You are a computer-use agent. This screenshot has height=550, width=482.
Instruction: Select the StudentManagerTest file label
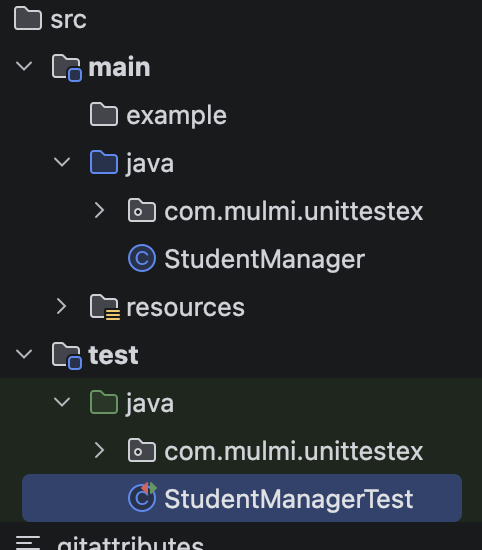click(289, 499)
